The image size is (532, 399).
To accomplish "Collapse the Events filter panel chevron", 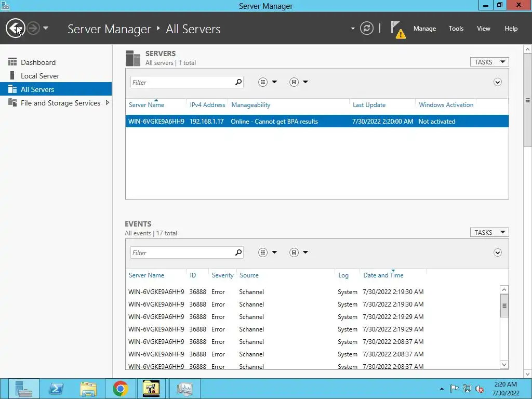I will click(x=497, y=252).
